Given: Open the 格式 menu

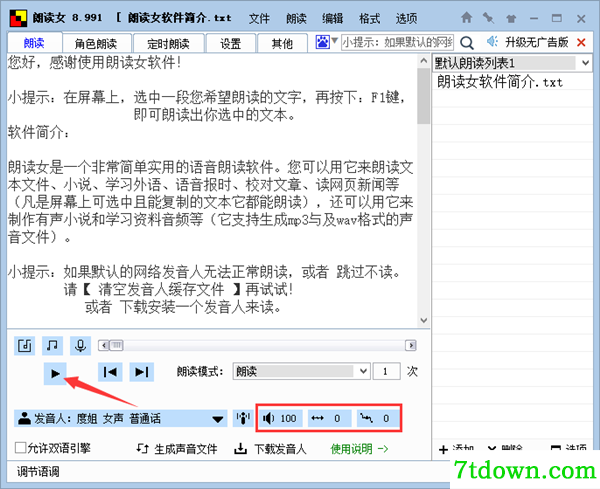Looking at the screenshot, I should coord(370,18).
